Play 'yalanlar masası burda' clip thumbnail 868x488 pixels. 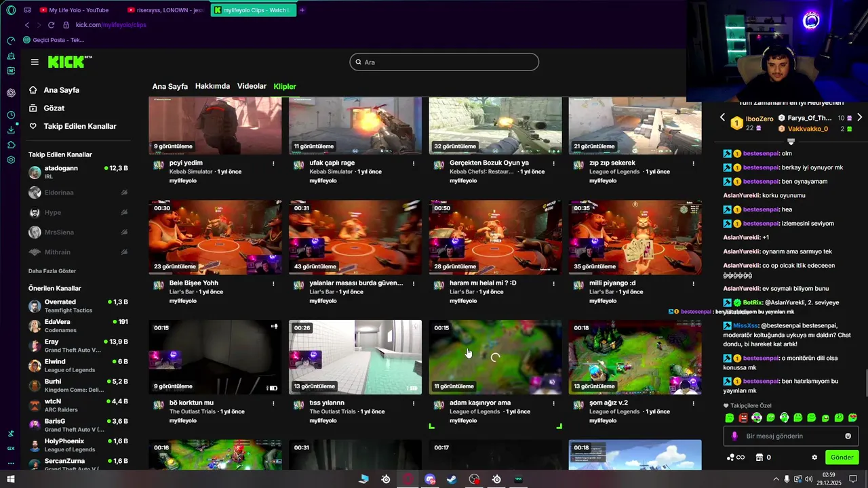(355, 237)
